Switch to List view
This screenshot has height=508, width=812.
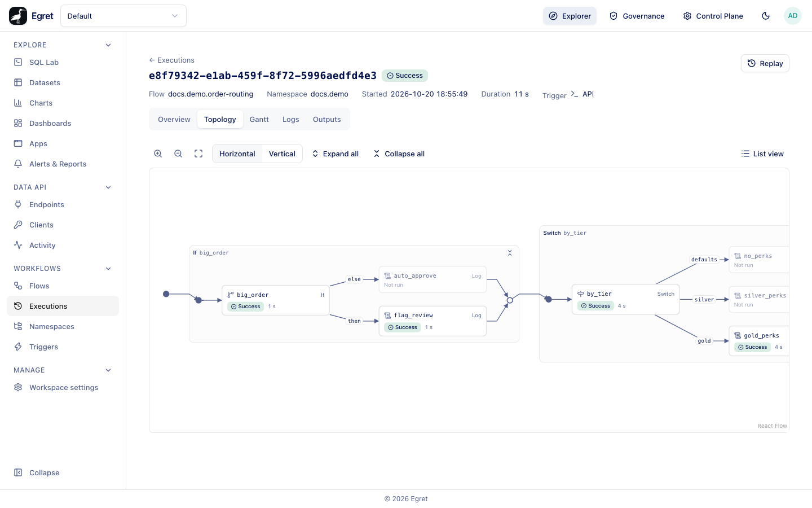[x=762, y=154]
